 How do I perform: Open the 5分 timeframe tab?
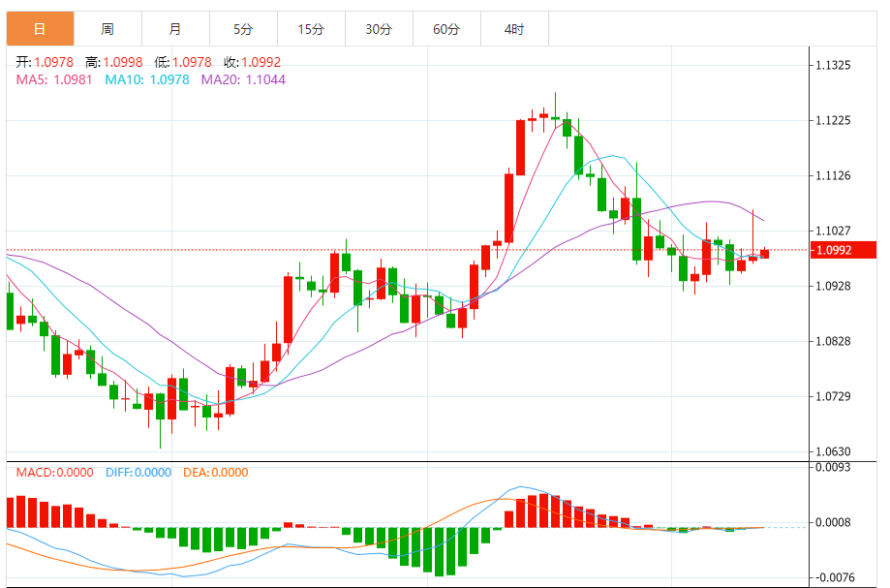click(243, 29)
